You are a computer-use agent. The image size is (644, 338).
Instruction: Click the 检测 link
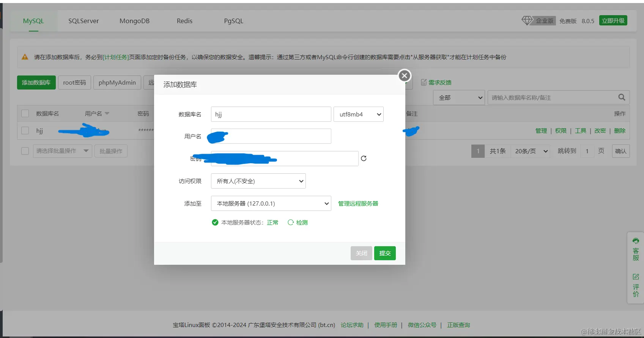(x=302, y=222)
